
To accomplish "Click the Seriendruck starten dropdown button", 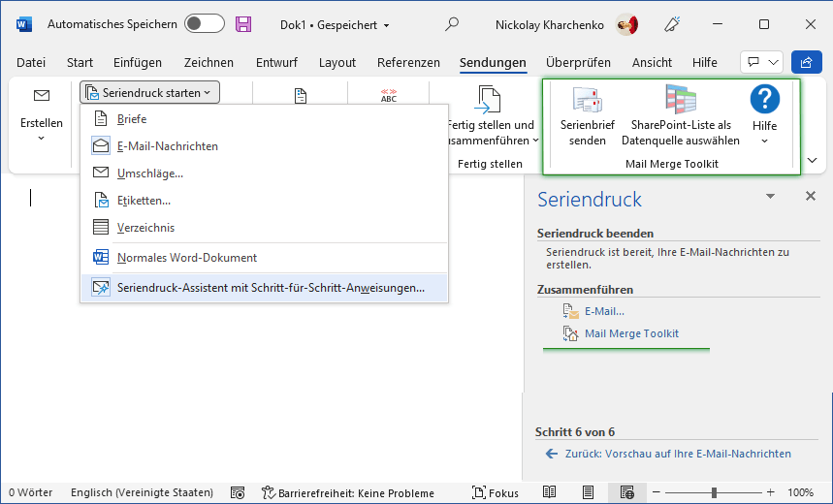I will pos(149,92).
